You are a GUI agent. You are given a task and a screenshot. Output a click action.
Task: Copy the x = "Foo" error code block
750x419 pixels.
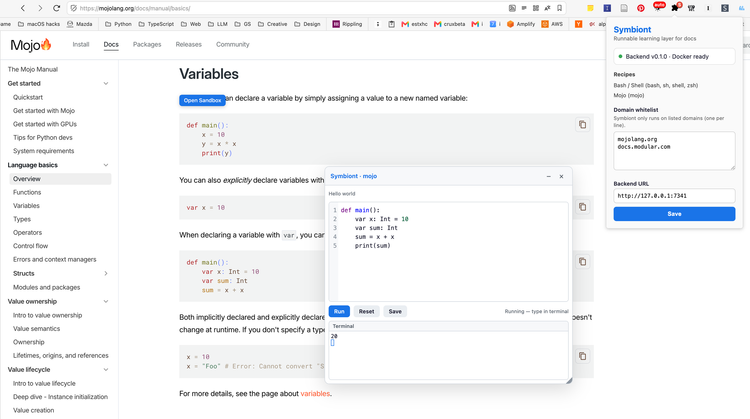pyautogui.click(x=582, y=356)
